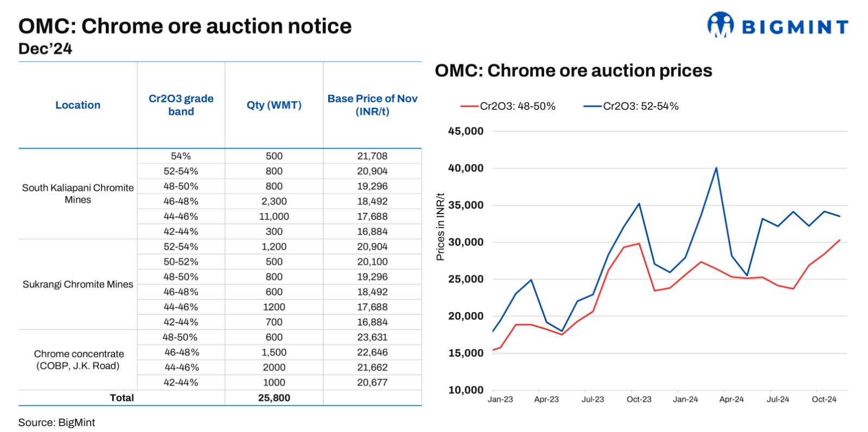Click the 11,000 quantity cell
868x432 pixels.
274,216
